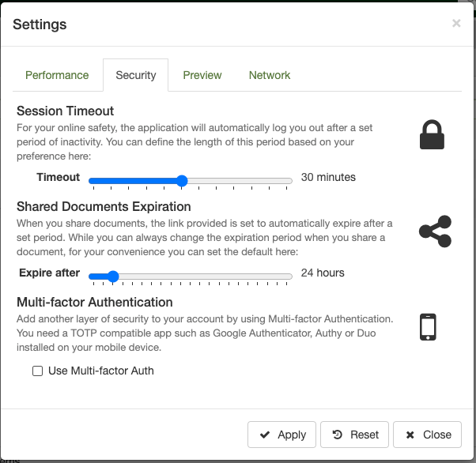Dismiss Settings dialog with top-right X
The height and width of the screenshot is (463, 476).
coord(456,24)
